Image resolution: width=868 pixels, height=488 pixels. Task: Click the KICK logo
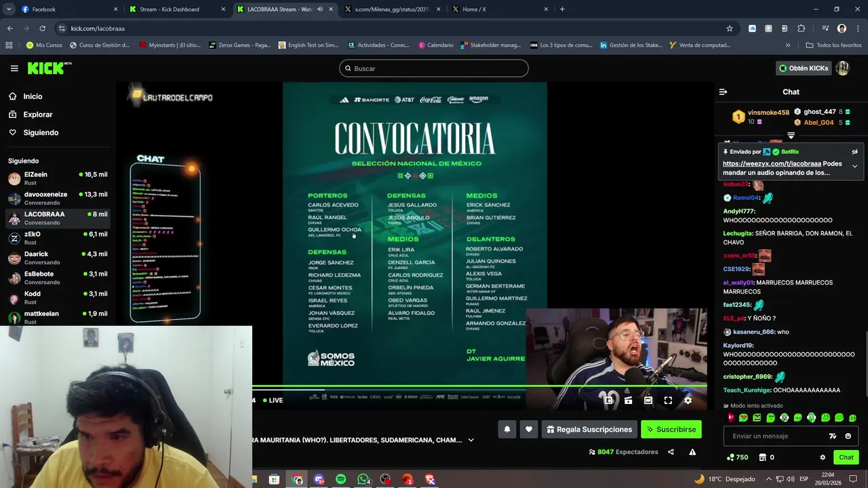49,68
